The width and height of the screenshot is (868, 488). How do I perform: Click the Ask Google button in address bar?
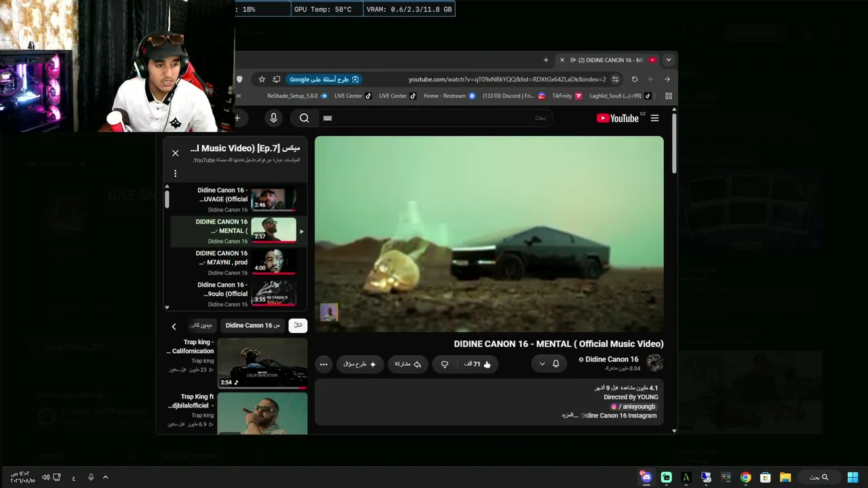click(x=324, y=79)
